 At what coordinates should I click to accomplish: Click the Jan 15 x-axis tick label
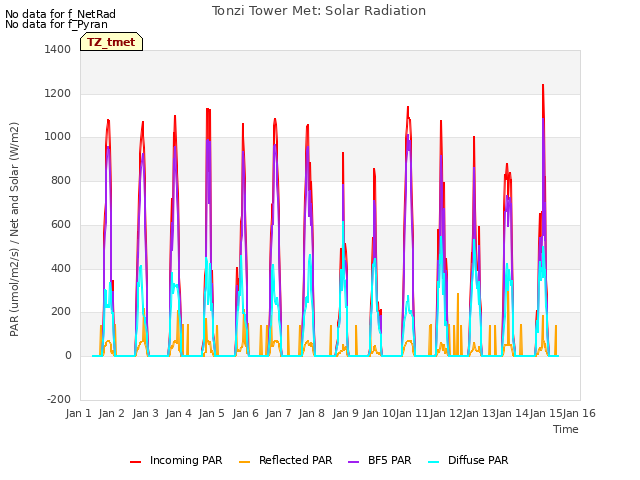coord(546,413)
